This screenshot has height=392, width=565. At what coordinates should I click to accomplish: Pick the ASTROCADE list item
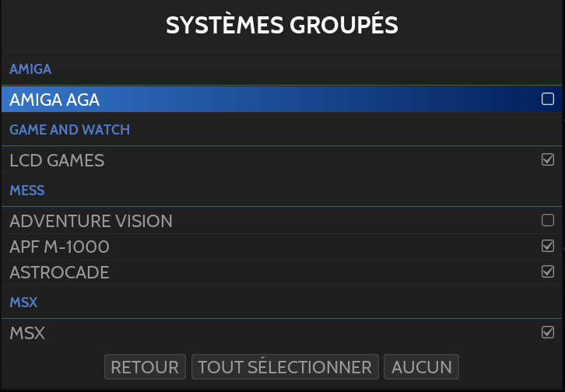point(59,272)
